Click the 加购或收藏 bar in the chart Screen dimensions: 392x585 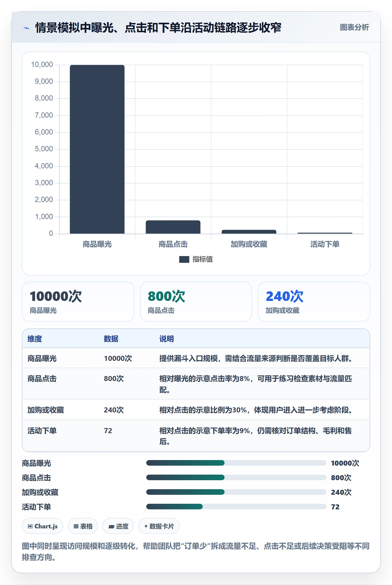(x=249, y=232)
